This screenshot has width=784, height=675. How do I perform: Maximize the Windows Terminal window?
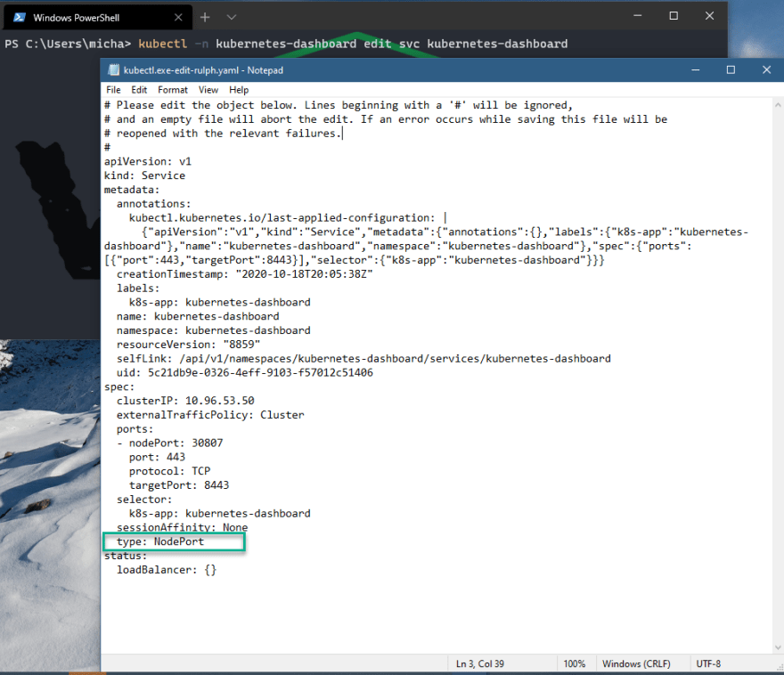tap(674, 16)
